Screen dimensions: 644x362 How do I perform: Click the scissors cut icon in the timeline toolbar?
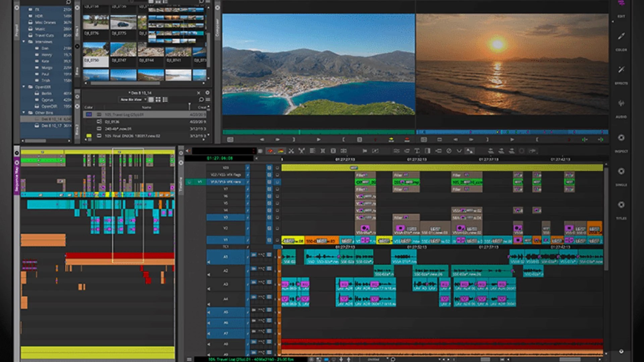tap(291, 151)
